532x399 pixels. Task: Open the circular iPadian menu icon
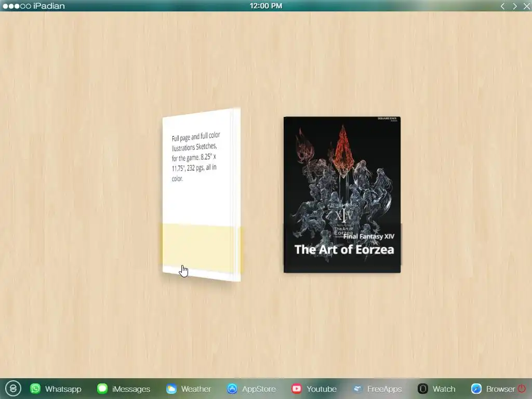tap(13, 389)
